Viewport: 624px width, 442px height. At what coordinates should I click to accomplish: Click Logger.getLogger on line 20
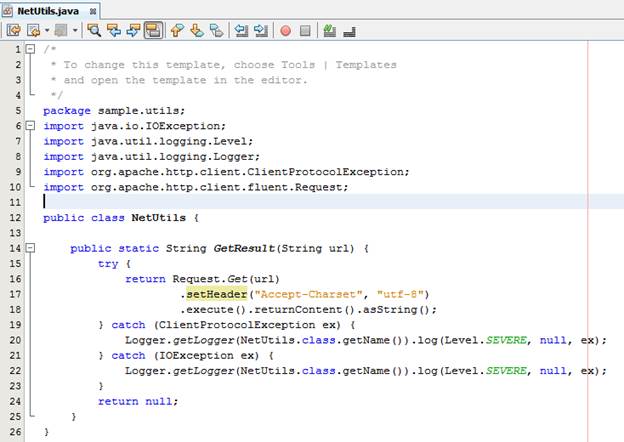click(179, 340)
